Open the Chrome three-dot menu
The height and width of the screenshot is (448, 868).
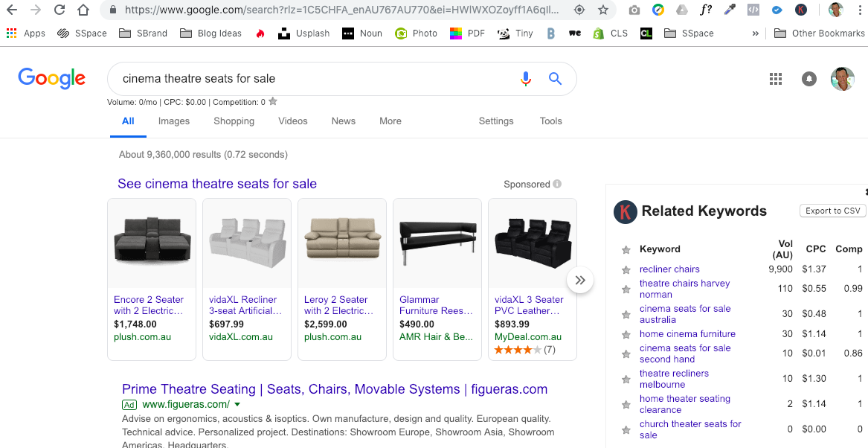click(x=860, y=10)
